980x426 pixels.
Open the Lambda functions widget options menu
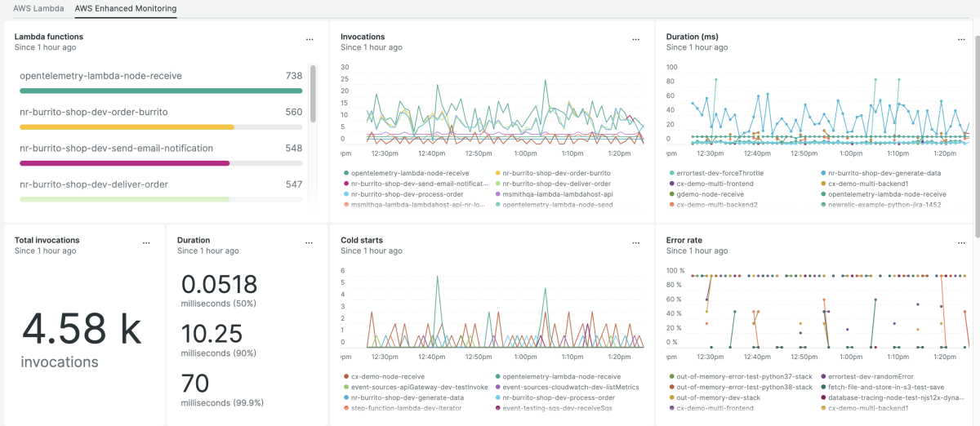coord(310,39)
